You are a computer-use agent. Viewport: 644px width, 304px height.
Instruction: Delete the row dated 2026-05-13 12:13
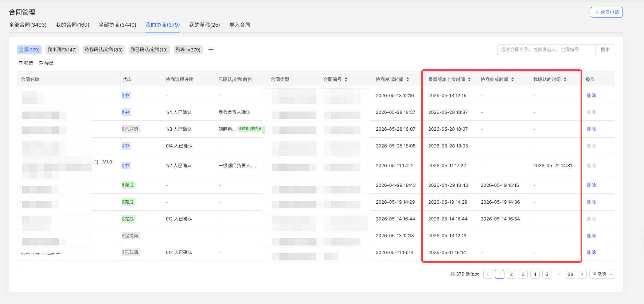[x=591, y=236]
